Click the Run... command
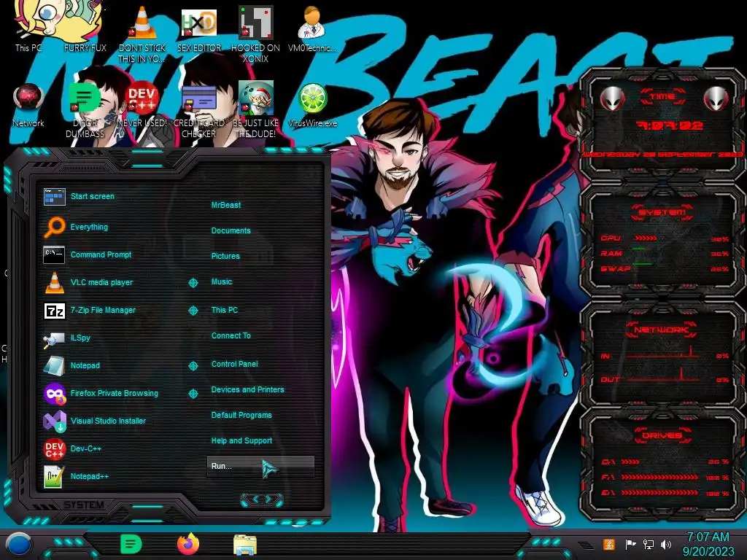This screenshot has height=560, width=747. (260, 466)
